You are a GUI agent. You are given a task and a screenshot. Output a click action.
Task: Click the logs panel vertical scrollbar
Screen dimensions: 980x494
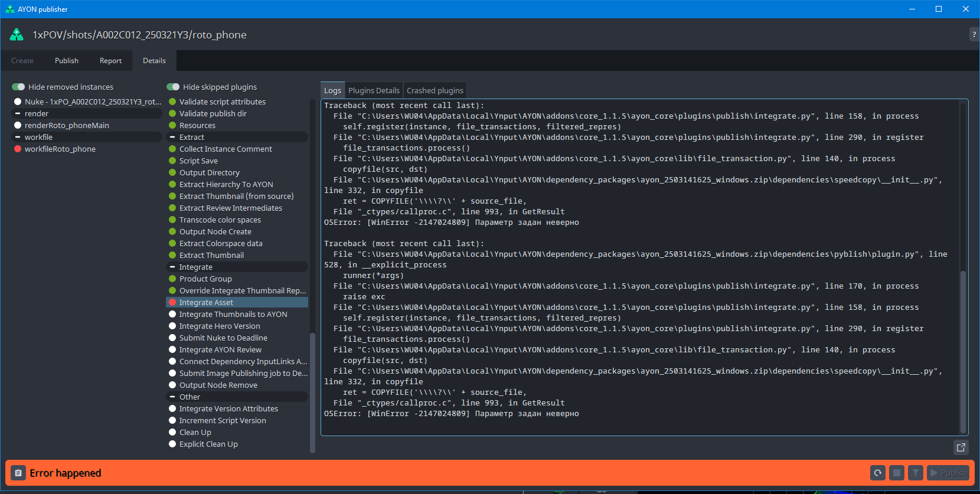point(963,351)
